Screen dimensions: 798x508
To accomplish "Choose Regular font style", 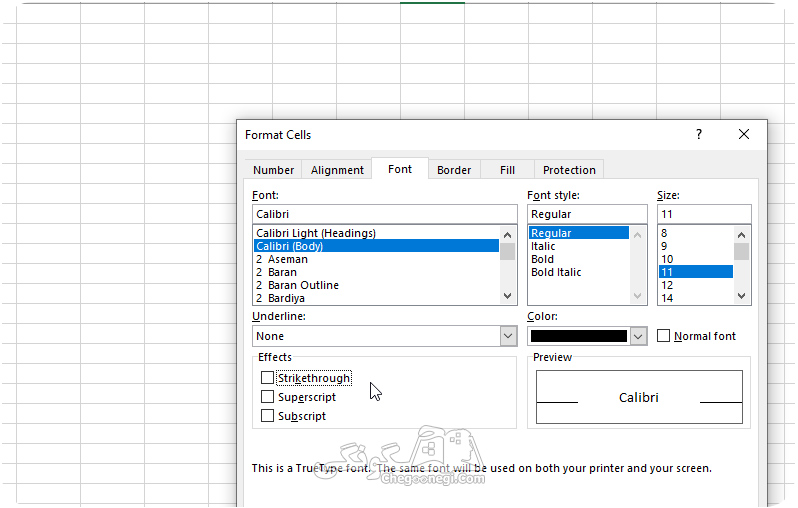I will point(579,233).
